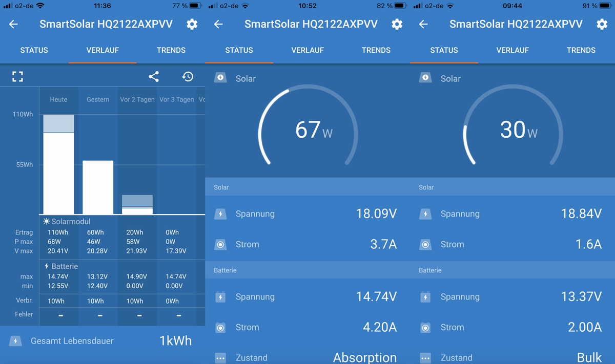Go back from the 09:44 screen
Image resolution: width=615 pixels, height=364 pixels.
point(423,24)
